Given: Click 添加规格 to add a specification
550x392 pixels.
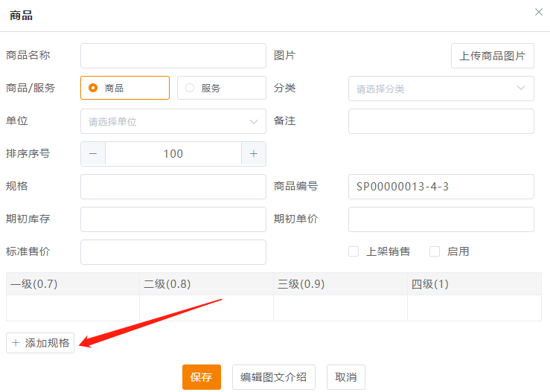Looking at the screenshot, I should [40, 343].
